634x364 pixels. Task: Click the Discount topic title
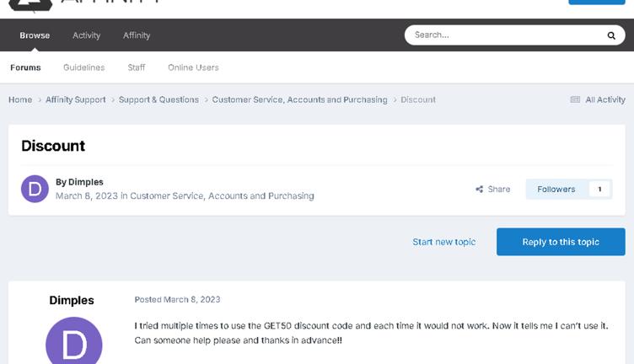(53, 146)
